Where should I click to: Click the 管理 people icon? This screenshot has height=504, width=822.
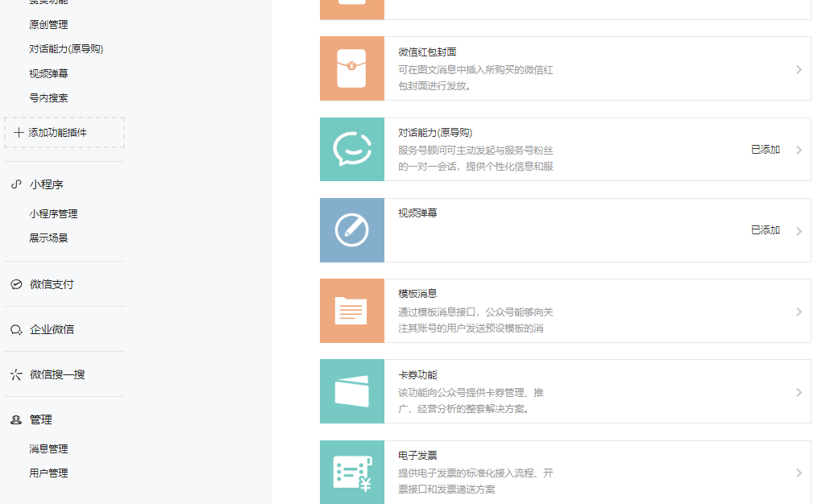pyautogui.click(x=16, y=419)
